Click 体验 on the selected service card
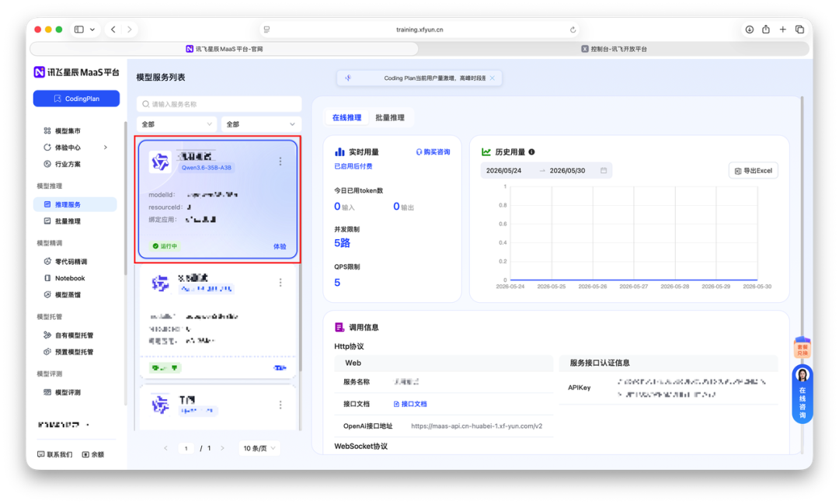 [x=280, y=247]
